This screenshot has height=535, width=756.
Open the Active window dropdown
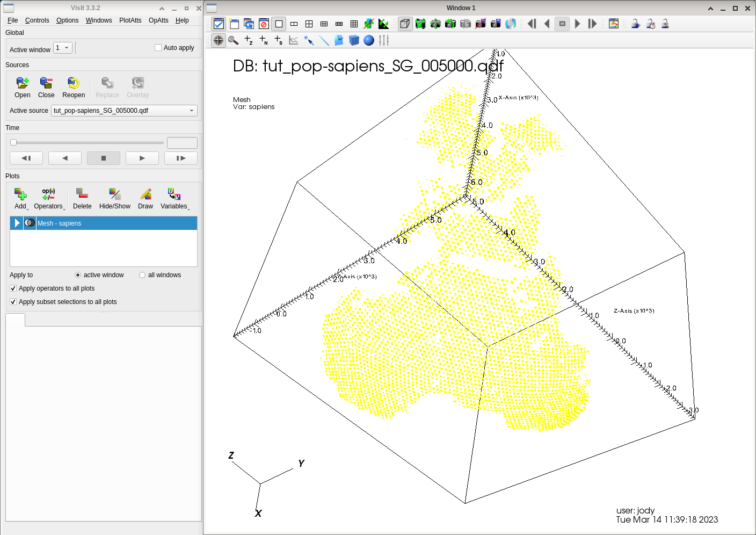pyautogui.click(x=63, y=48)
